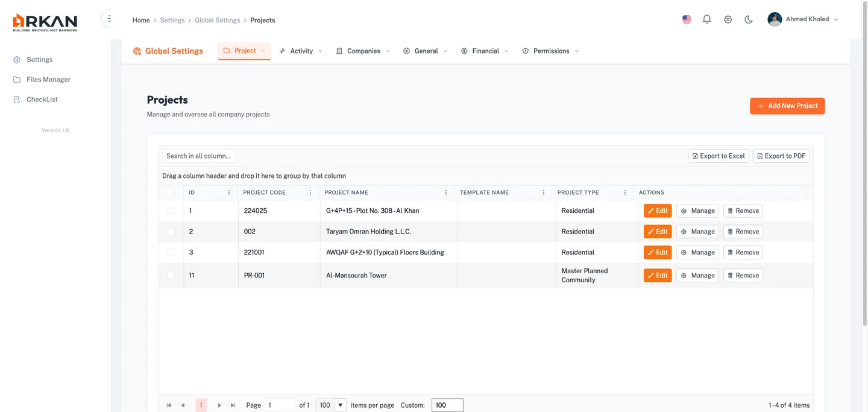Expand the Companies menu

pos(363,51)
